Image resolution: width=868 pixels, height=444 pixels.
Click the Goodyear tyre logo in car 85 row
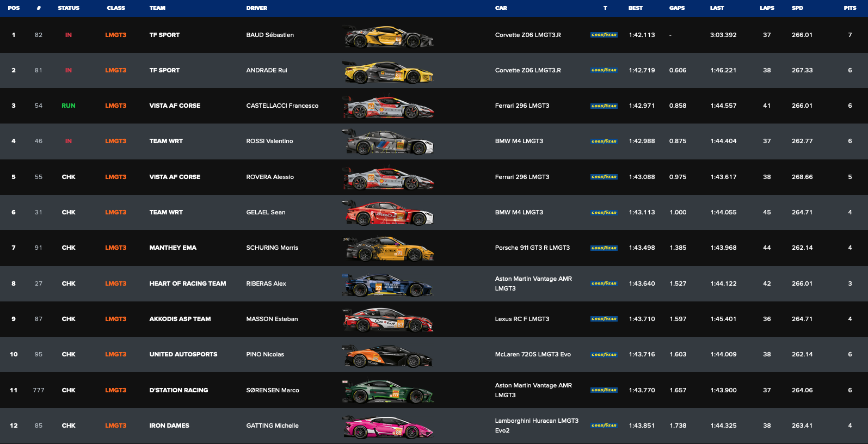click(604, 425)
